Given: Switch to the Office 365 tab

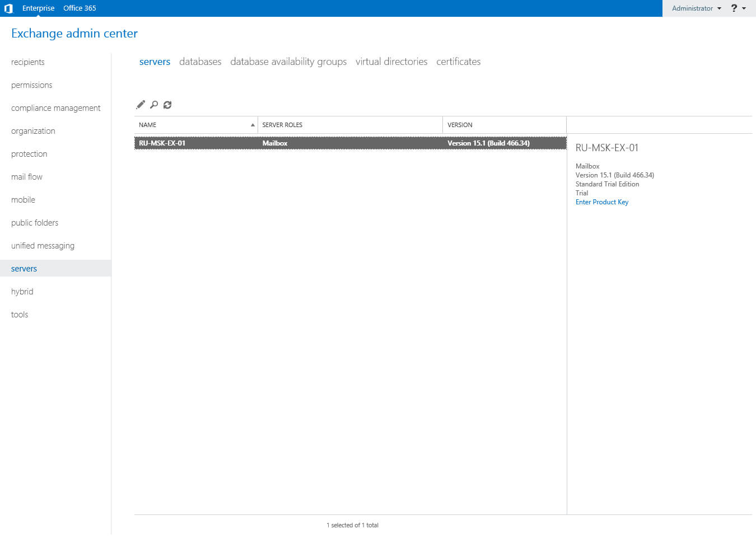Looking at the screenshot, I should [x=80, y=8].
